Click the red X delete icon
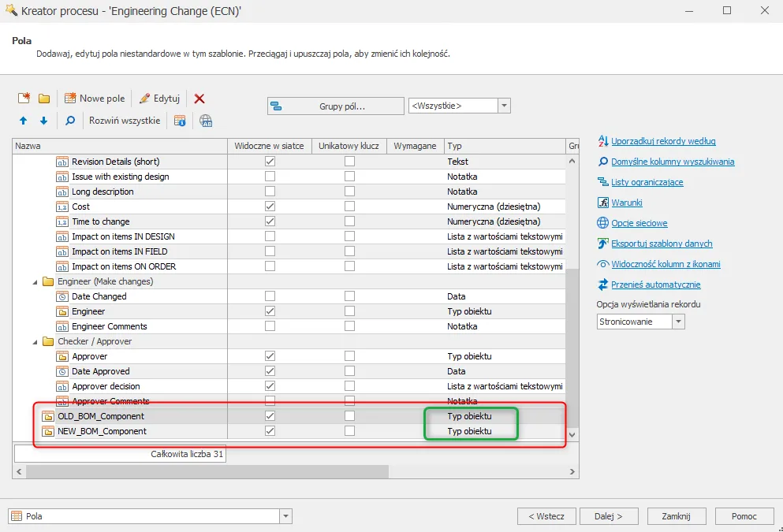The width and height of the screenshot is (783, 532). point(199,99)
